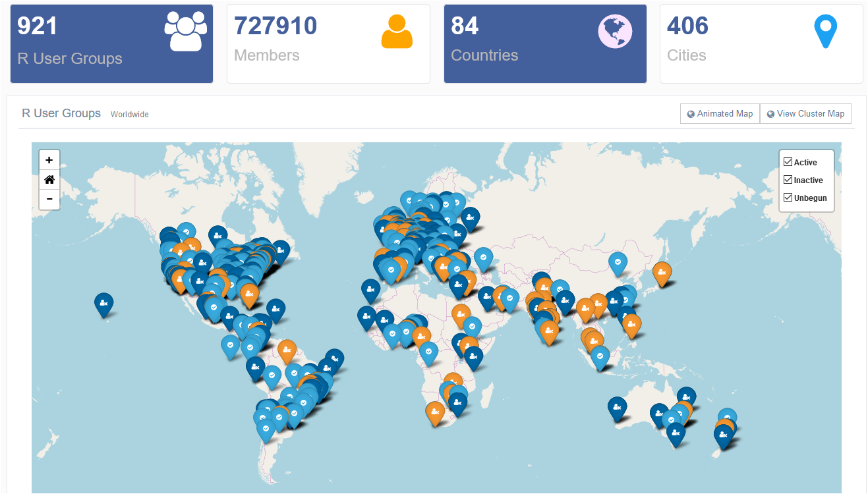The image size is (868, 494).
Task: Open the Animated Map view
Action: coord(720,114)
